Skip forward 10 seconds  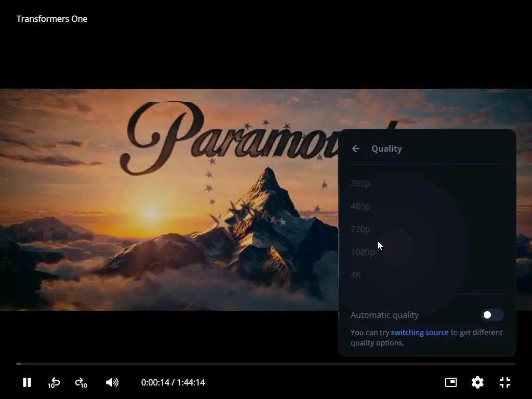click(x=81, y=383)
